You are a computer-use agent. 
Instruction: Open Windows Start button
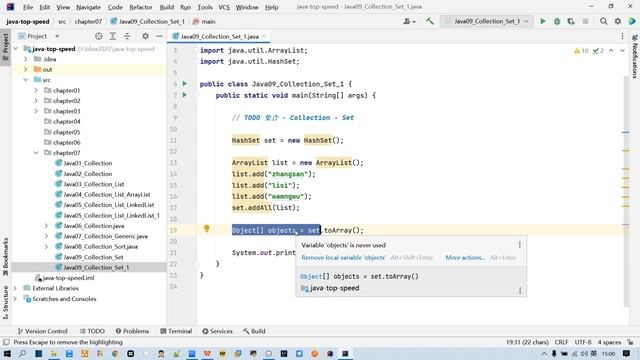7,353
